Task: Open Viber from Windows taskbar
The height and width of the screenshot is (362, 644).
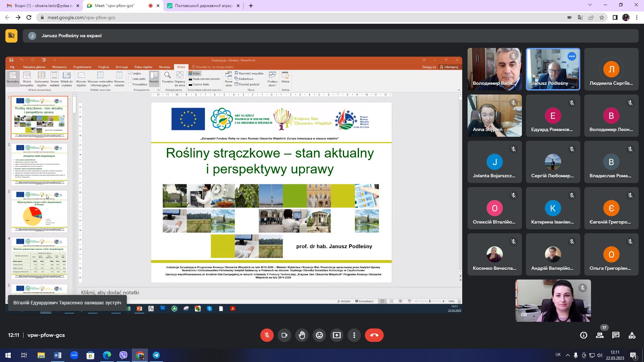Action: 123,355
